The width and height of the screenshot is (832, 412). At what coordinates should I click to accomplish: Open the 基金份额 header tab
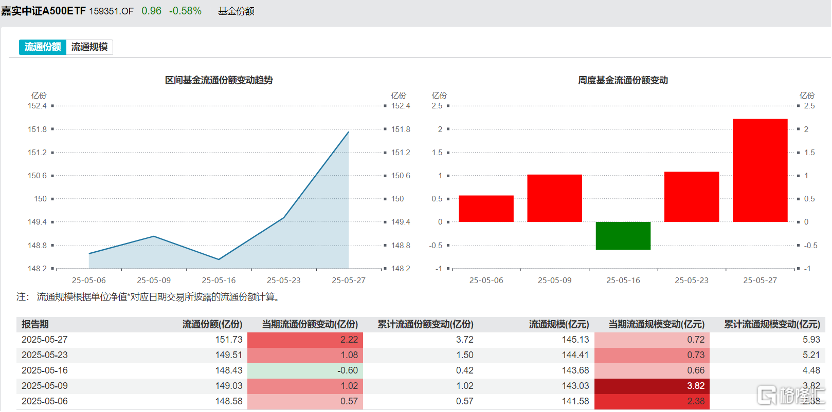tap(237, 11)
